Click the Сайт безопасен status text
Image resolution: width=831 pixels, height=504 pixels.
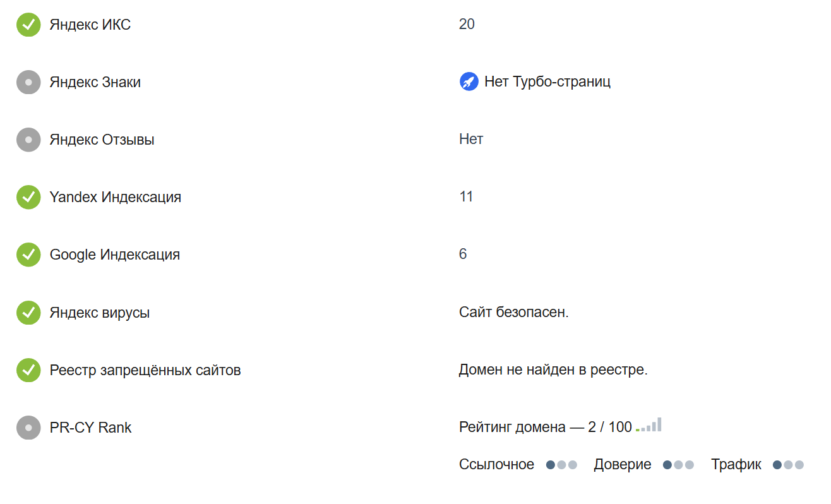click(514, 312)
